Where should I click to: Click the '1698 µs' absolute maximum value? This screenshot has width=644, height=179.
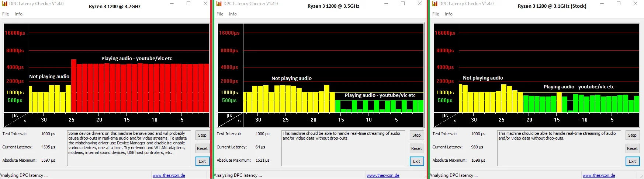[478, 160]
